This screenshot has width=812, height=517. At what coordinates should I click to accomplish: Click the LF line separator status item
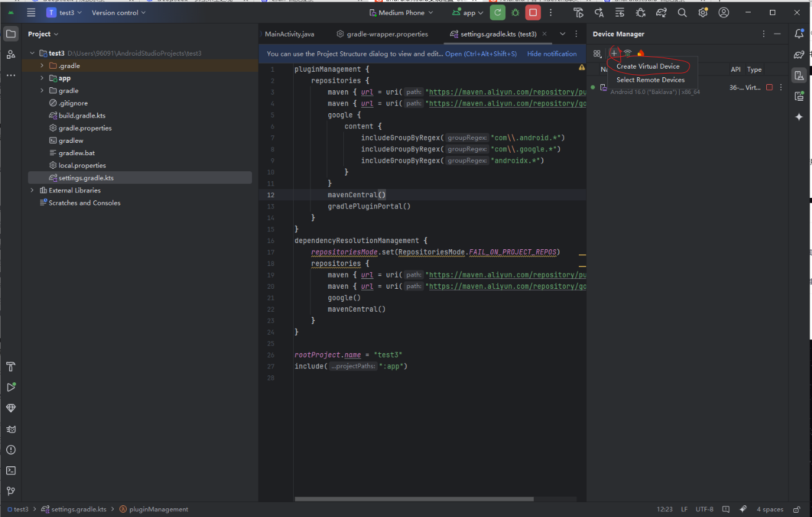coord(685,510)
